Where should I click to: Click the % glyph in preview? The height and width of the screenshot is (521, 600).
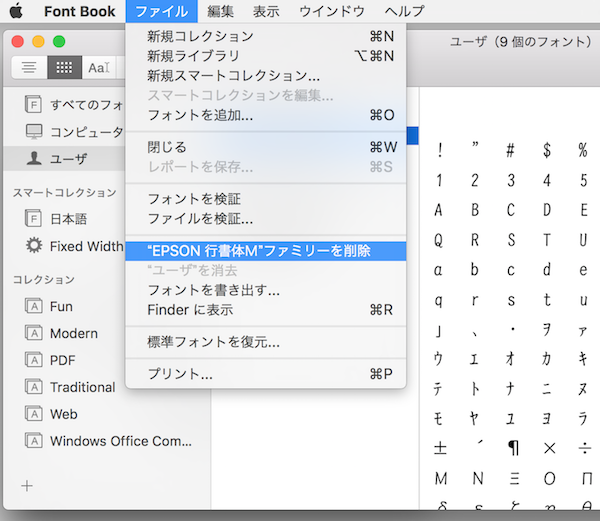[583, 150]
